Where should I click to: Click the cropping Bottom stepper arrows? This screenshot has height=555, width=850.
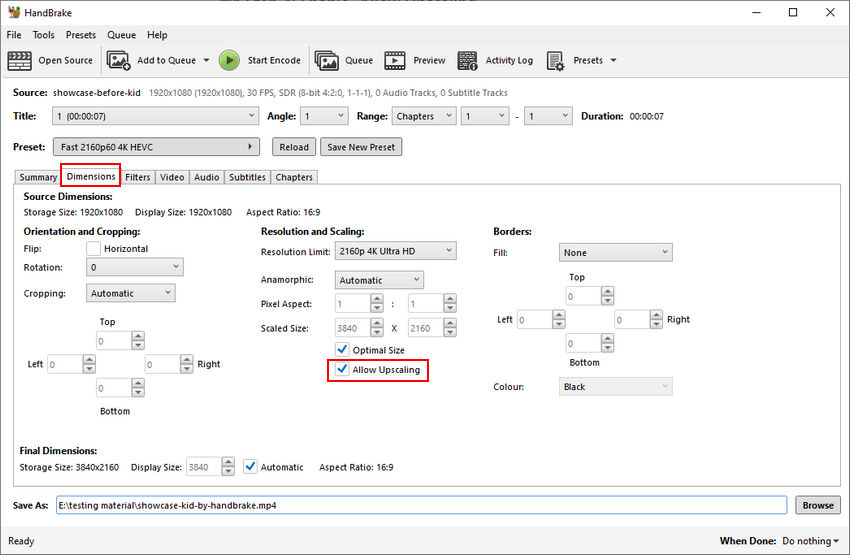[x=138, y=388]
